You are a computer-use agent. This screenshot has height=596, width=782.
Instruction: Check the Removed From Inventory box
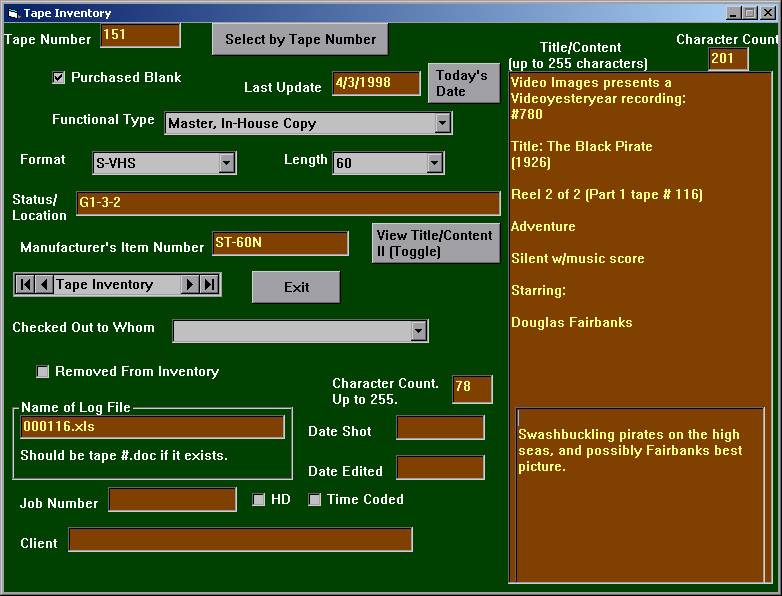pos(43,372)
